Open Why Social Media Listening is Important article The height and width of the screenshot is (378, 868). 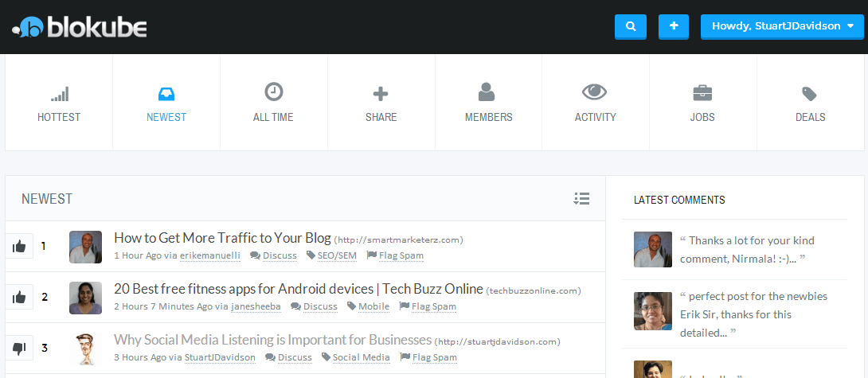(272, 339)
